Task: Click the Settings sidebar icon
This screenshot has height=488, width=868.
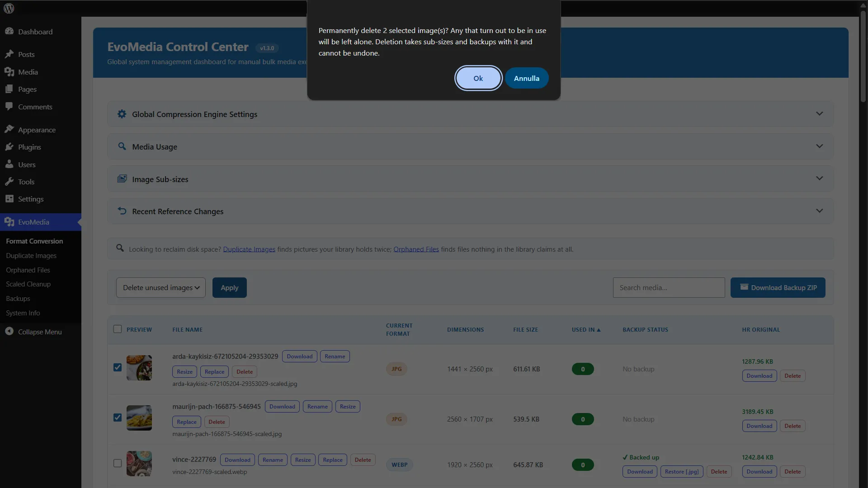Action: 9,199
